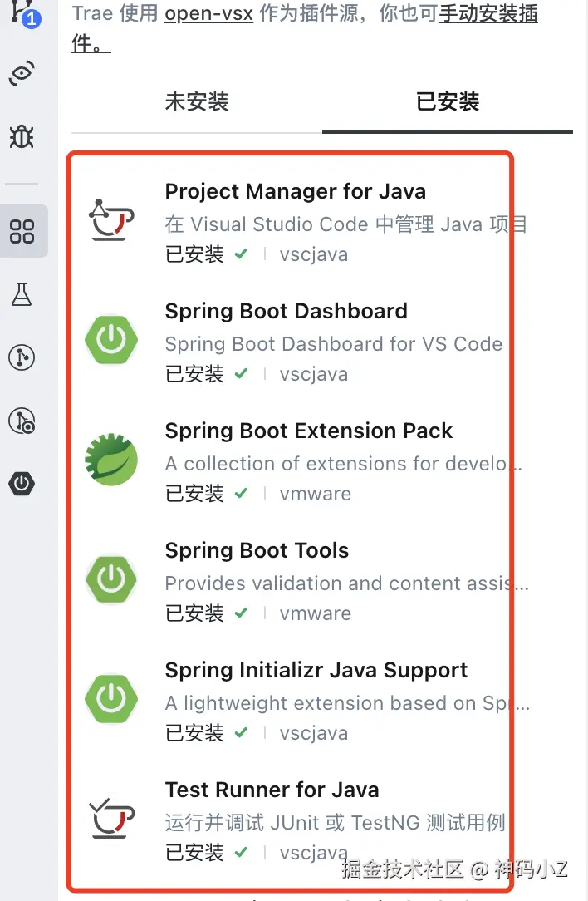This screenshot has height=901, width=588.
Task: Open the Debug bug icon
Action: pos(22,136)
